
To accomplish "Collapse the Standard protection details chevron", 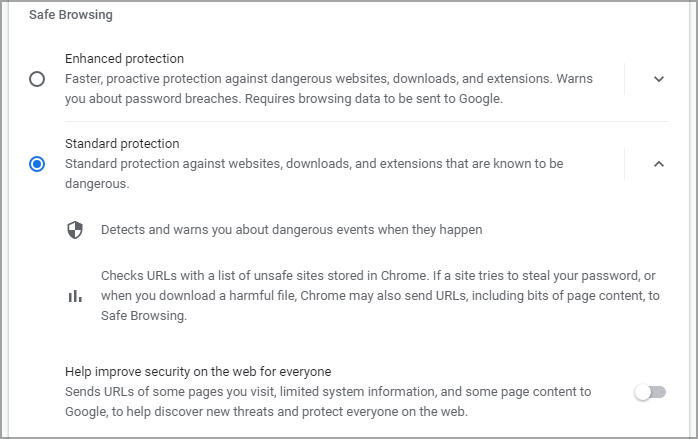I will pyautogui.click(x=659, y=164).
